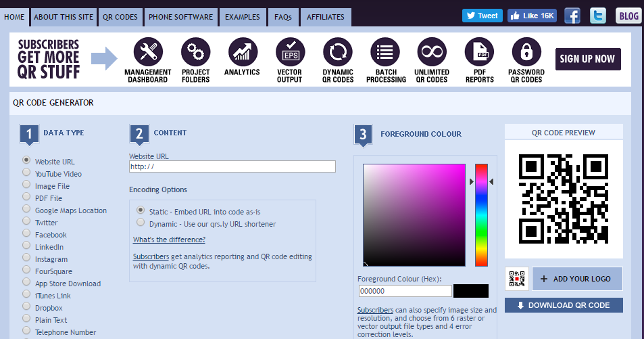Click the black foreground colour swatch
Viewport: 644px width, 339px height.
click(471, 291)
